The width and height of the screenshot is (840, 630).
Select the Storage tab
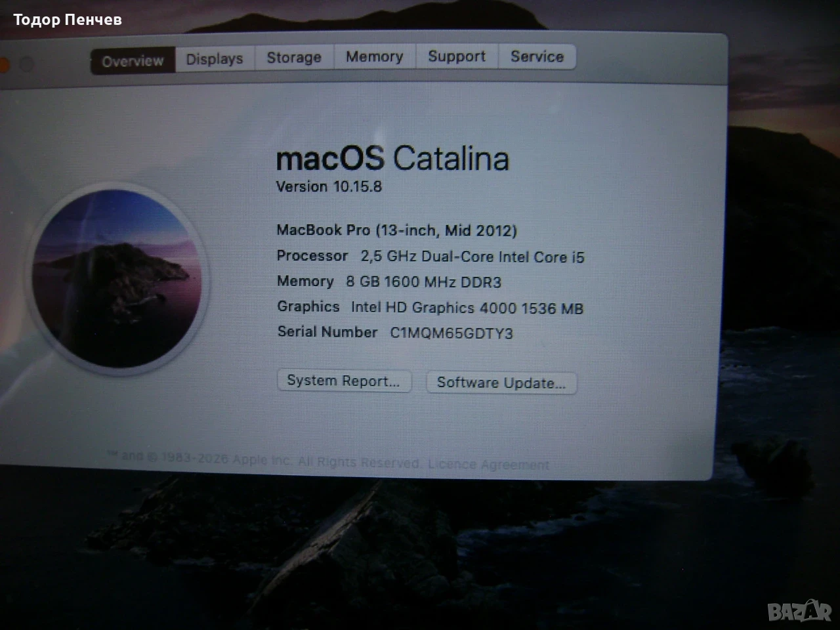(x=294, y=58)
